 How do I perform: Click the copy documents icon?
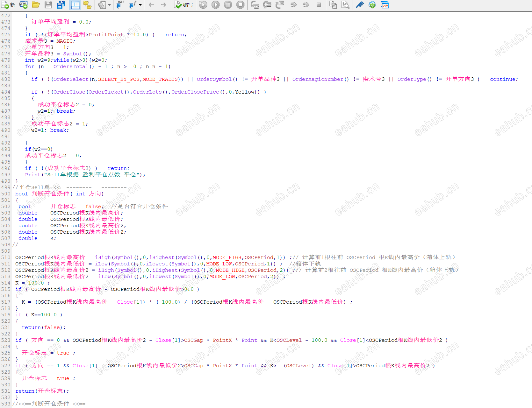pos(333,5)
